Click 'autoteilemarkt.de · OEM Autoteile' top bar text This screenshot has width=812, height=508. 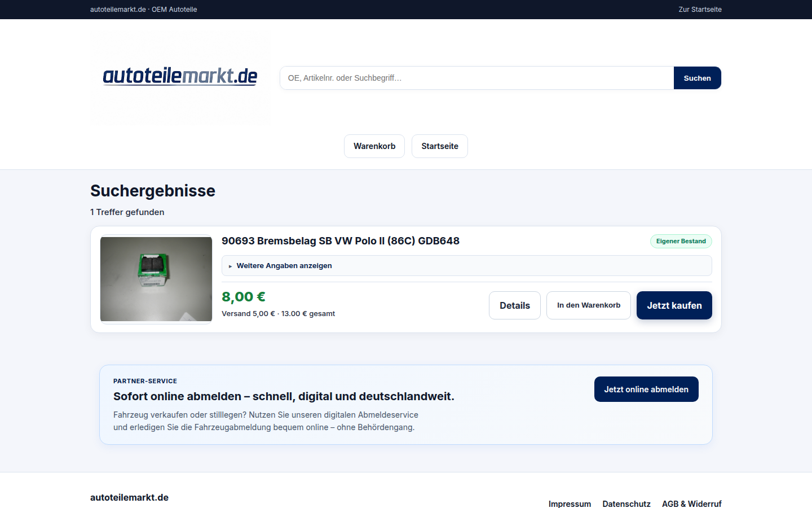(x=144, y=10)
